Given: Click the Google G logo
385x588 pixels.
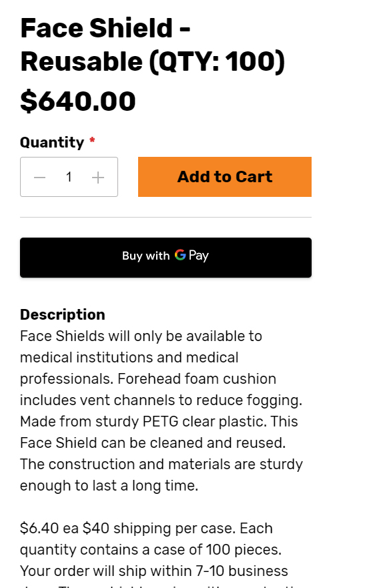Looking at the screenshot, I should [x=180, y=255].
